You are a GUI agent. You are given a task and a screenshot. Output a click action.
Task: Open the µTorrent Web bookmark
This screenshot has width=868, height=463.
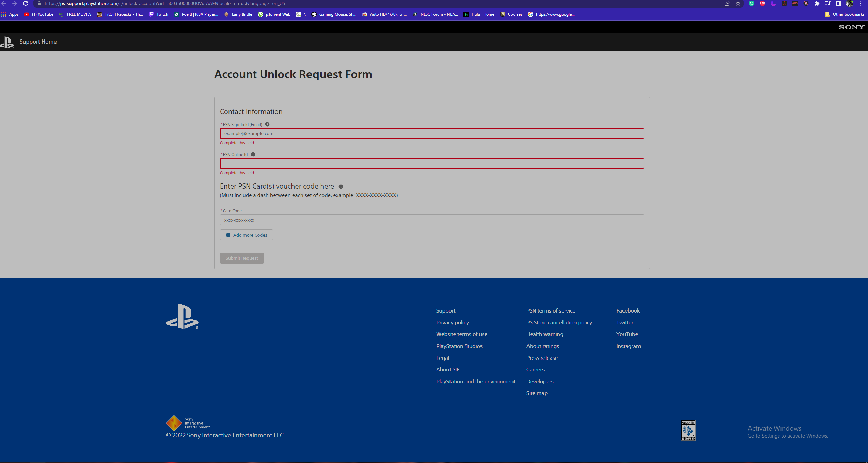(274, 14)
